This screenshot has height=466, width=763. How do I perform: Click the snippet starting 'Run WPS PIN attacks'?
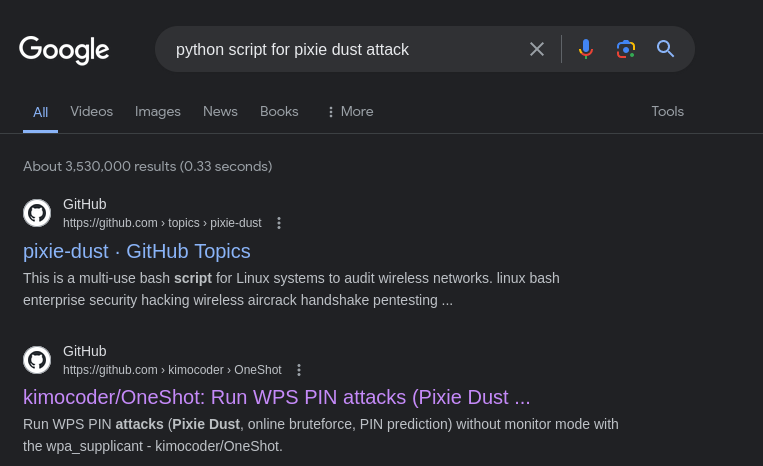point(321,435)
